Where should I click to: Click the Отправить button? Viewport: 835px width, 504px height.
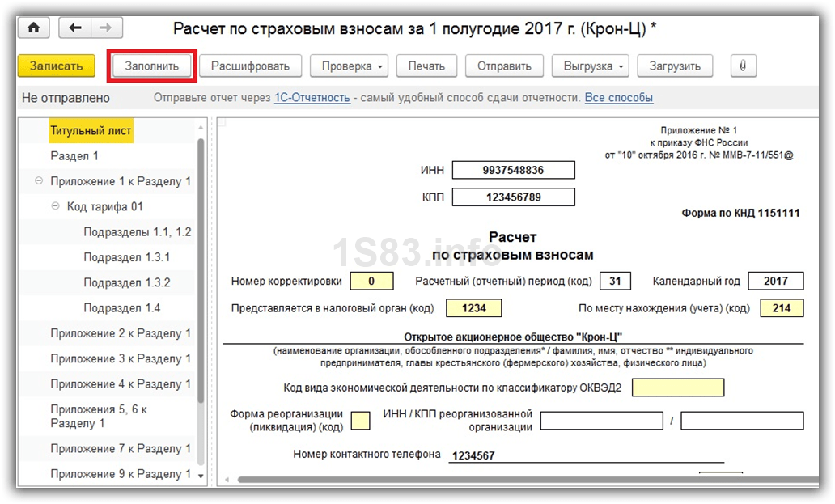point(504,66)
